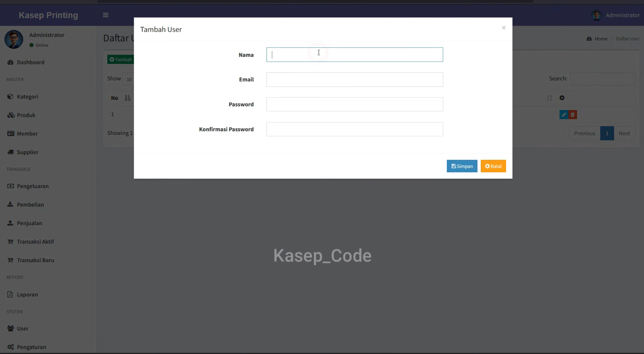Click the Produk cubes icon
This screenshot has height=354, width=644.
(11, 115)
